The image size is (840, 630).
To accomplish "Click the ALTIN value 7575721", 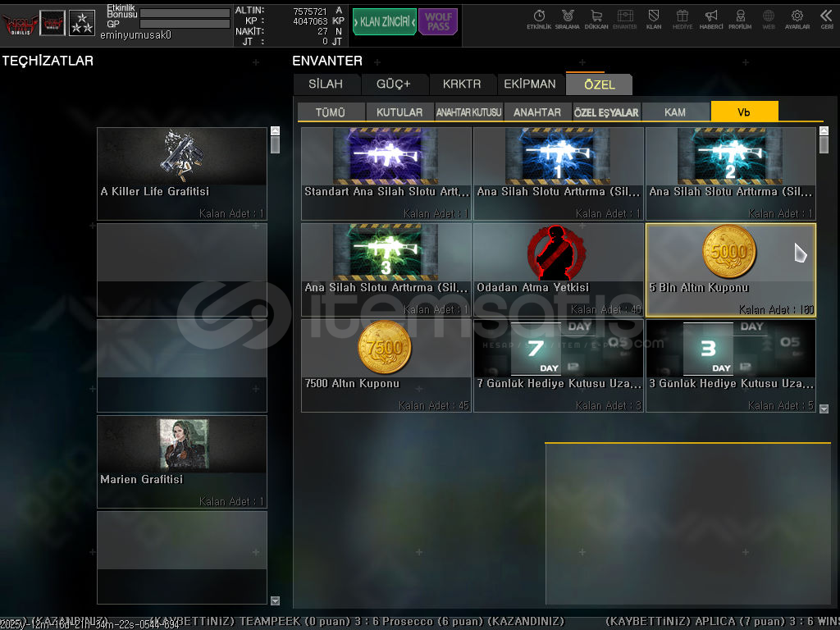I will pyautogui.click(x=309, y=11).
